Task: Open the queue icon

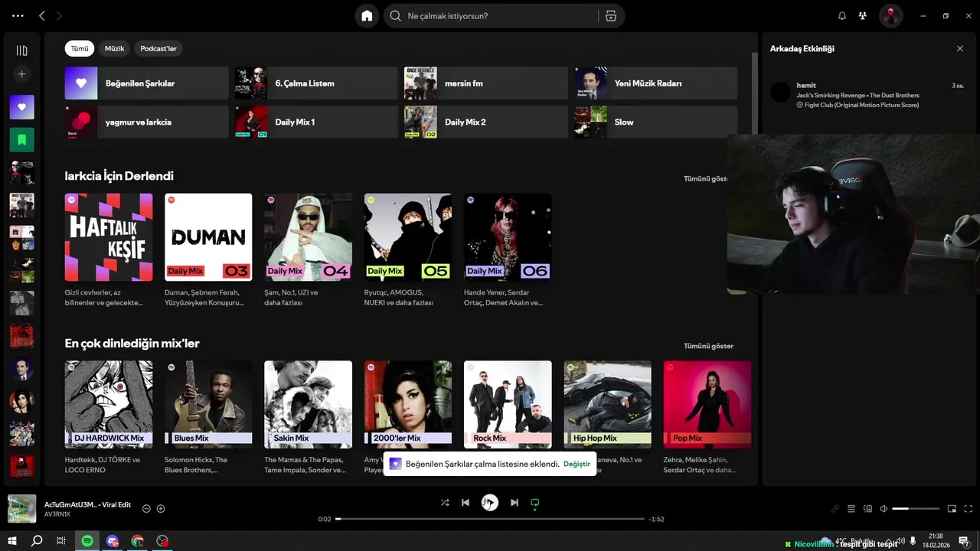Action: coord(851,509)
